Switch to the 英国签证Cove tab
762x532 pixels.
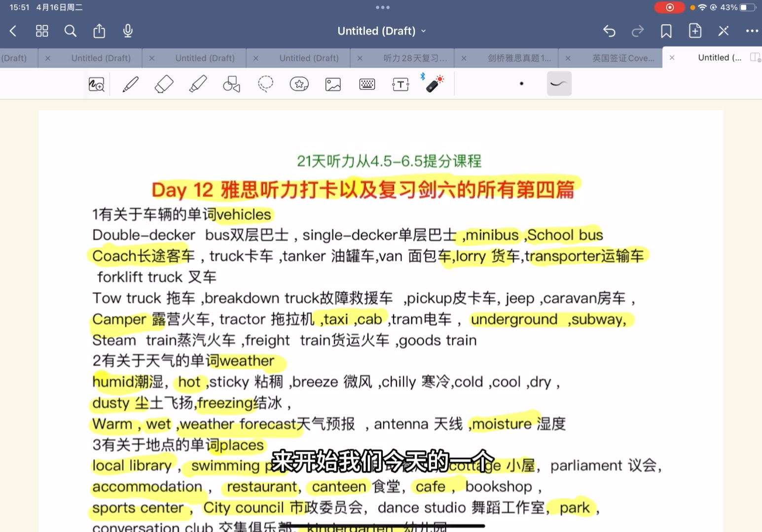point(623,58)
